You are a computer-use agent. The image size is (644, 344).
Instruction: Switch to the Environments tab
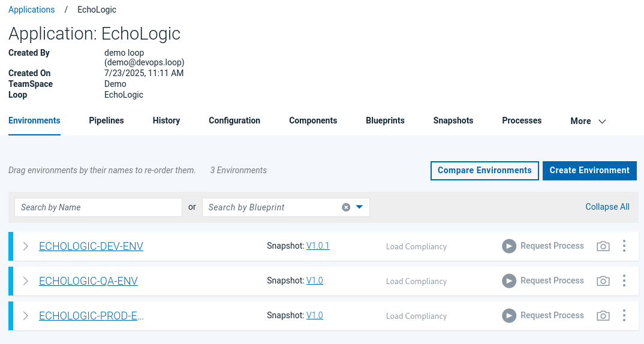[x=35, y=120]
